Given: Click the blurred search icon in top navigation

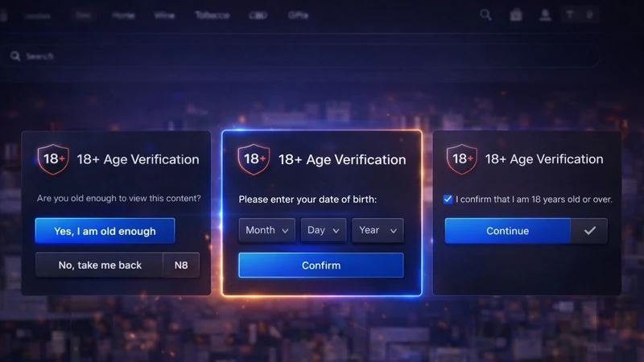Looking at the screenshot, I should pyautogui.click(x=485, y=15).
